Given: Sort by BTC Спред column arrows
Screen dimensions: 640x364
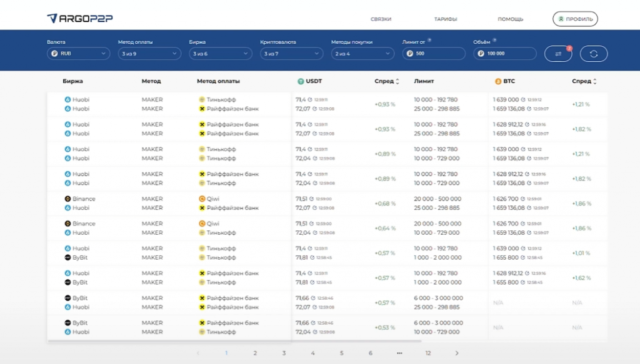Looking at the screenshot, I should point(595,81).
